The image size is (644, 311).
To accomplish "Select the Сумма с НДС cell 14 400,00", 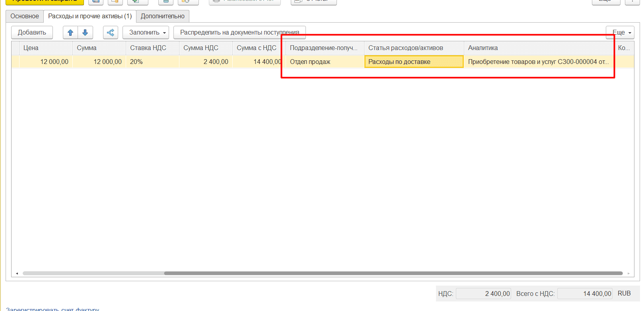I will click(259, 62).
